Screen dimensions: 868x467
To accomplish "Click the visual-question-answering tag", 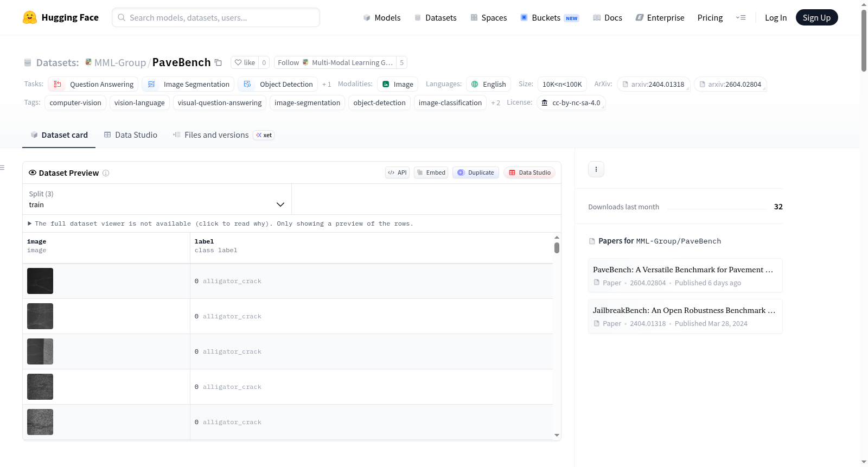I will click(220, 103).
